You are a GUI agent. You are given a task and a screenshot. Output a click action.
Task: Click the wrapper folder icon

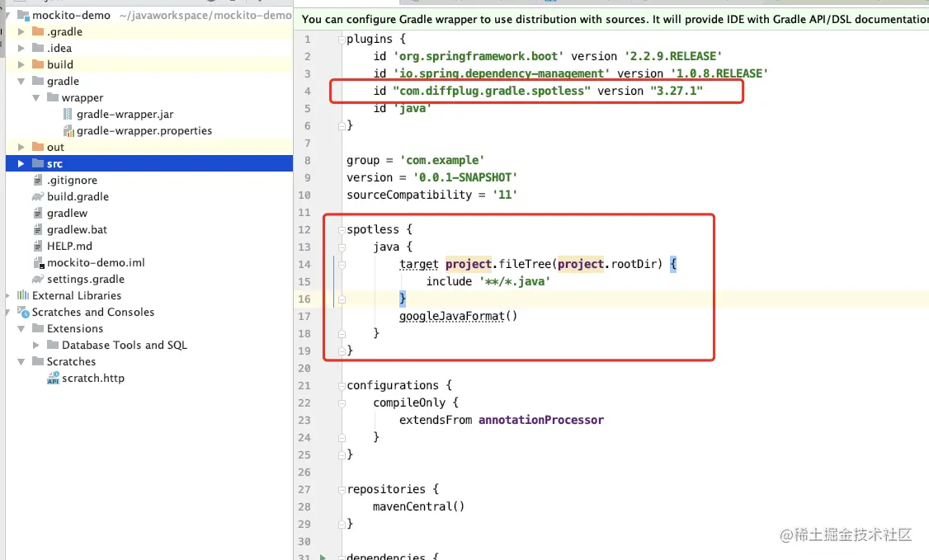(x=53, y=97)
